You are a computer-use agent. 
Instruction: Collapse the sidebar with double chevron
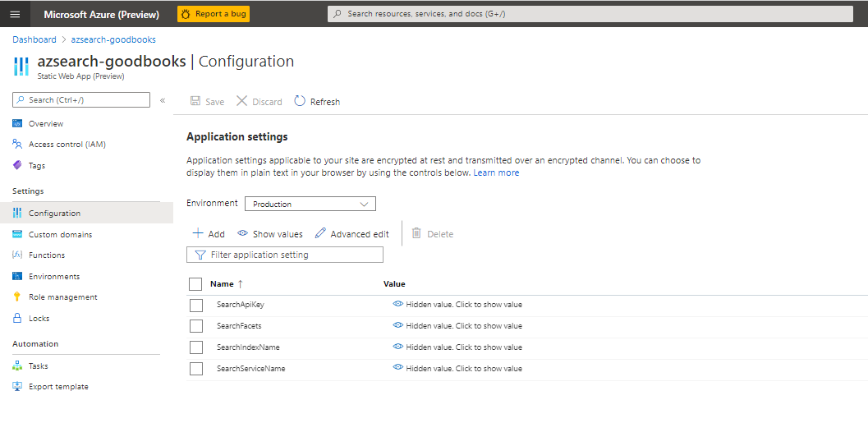tap(163, 100)
